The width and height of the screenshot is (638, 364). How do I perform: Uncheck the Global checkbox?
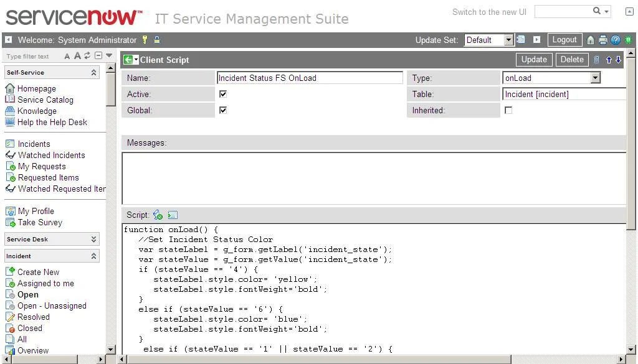pos(223,110)
